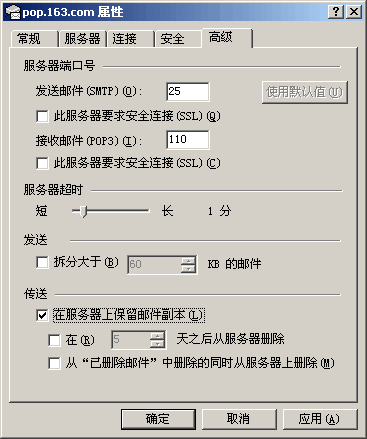The height and width of the screenshot is (439, 367).
Task: Click the 取消 button
Action: point(239,419)
